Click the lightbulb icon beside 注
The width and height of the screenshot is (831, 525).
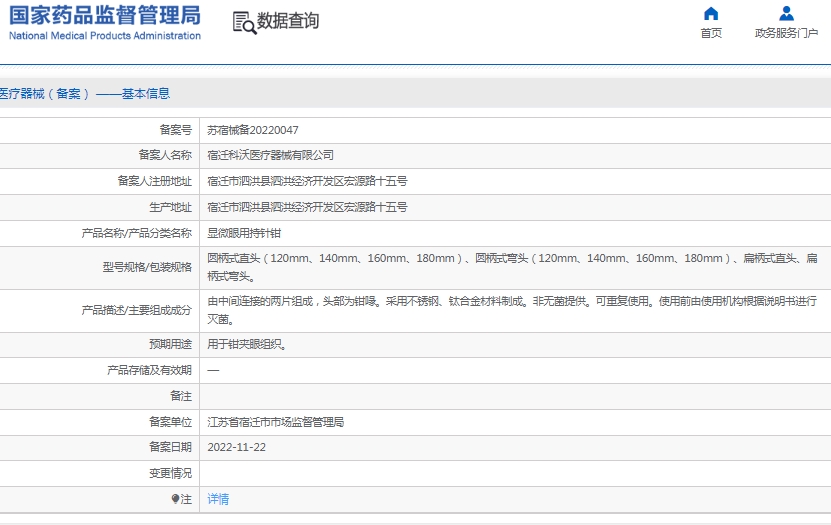coord(175,499)
